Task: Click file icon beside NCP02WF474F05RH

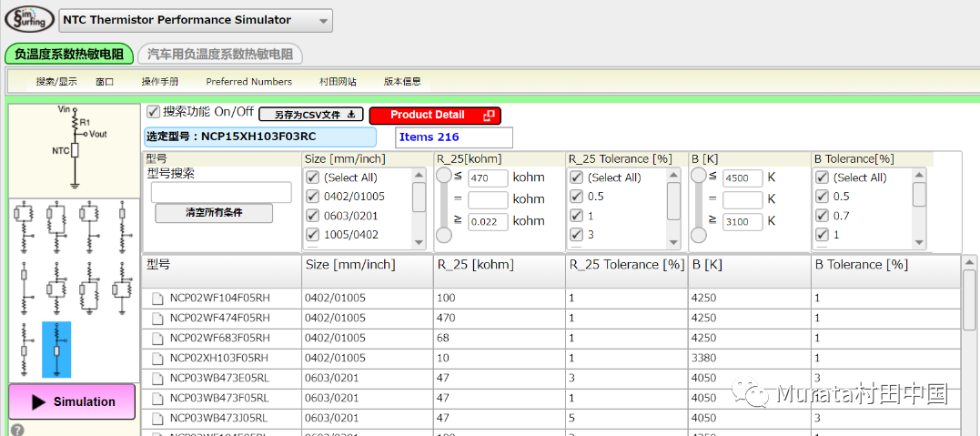Action: point(157,319)
